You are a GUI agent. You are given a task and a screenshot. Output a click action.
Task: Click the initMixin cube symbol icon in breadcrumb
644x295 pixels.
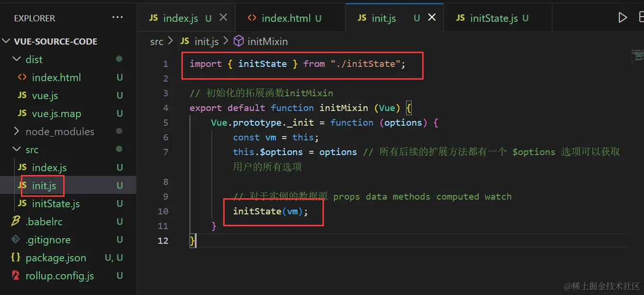coord(239,41)
